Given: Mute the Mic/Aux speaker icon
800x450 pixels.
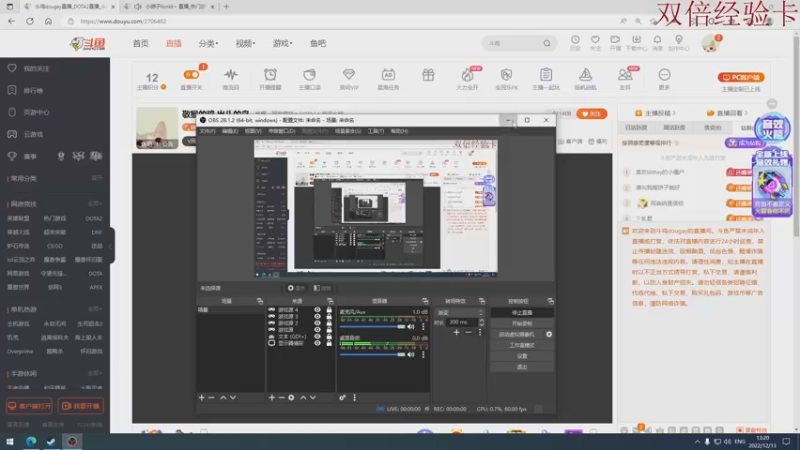Looking at the screenshot, I should point(411,327).
